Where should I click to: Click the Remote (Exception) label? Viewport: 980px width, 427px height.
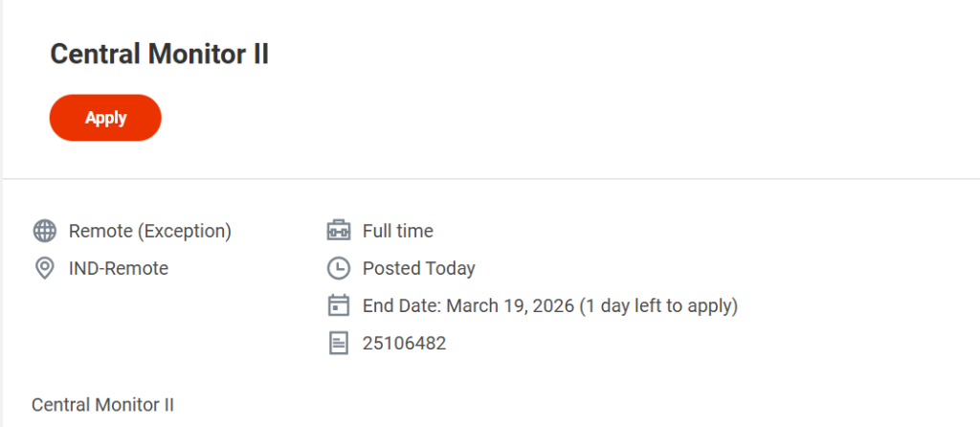(150, 231)
